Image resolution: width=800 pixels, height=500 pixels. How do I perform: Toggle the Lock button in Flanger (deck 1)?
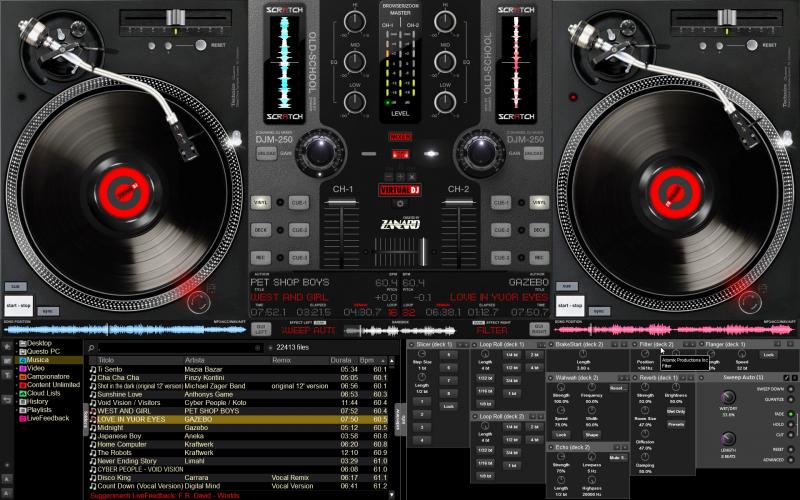point(768,355)
